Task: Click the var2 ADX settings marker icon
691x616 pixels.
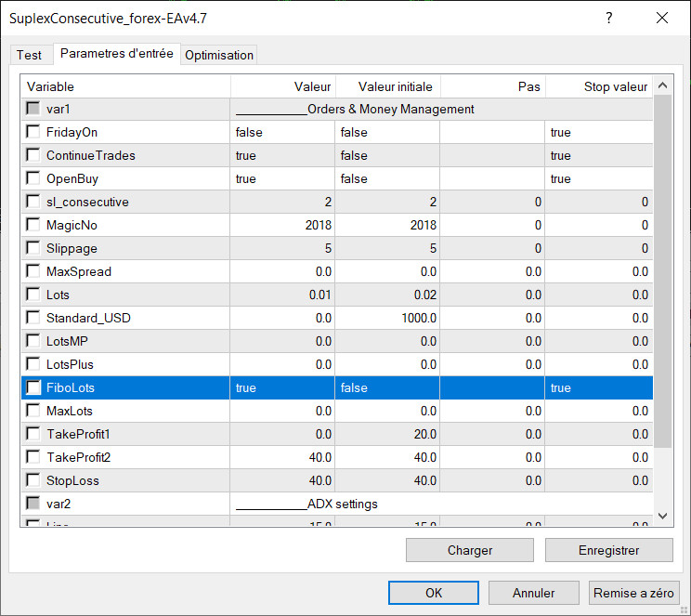Action: 33,505
